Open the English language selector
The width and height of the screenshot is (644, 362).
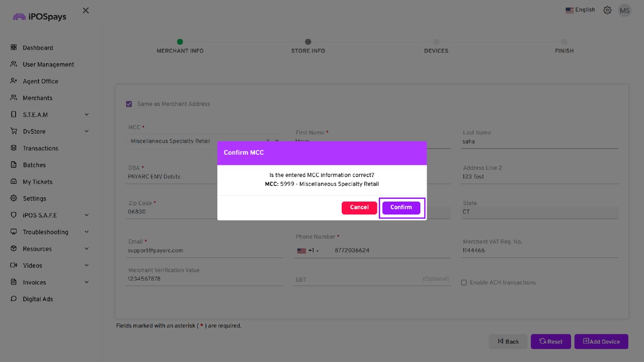tap(580, 10)
